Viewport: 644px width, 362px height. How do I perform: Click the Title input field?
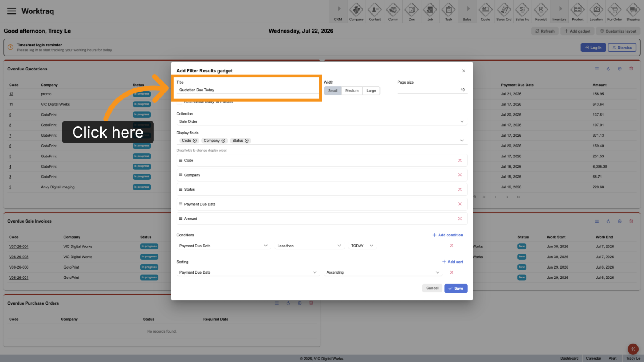click(x=248, y=90)
